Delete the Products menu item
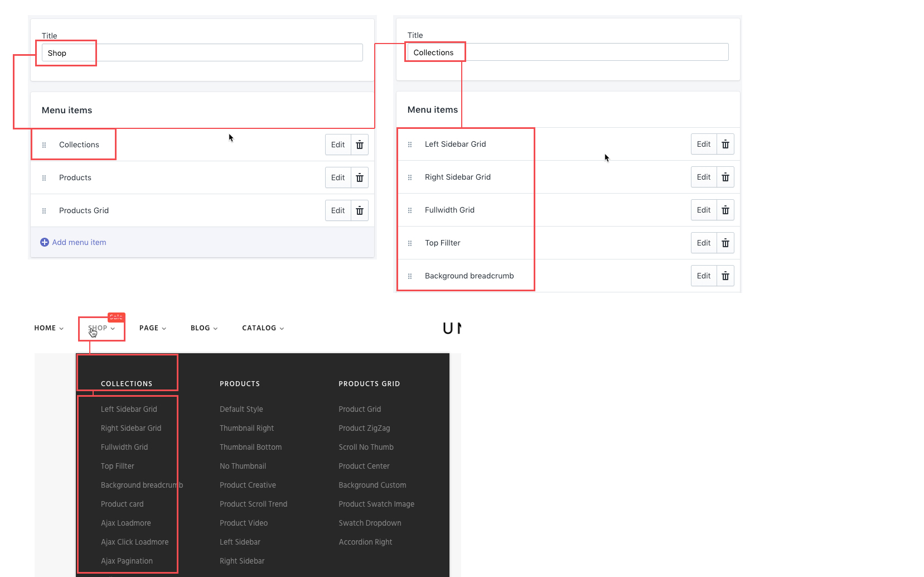The width and height of the screenshot is (924, 577). (360, 178)
